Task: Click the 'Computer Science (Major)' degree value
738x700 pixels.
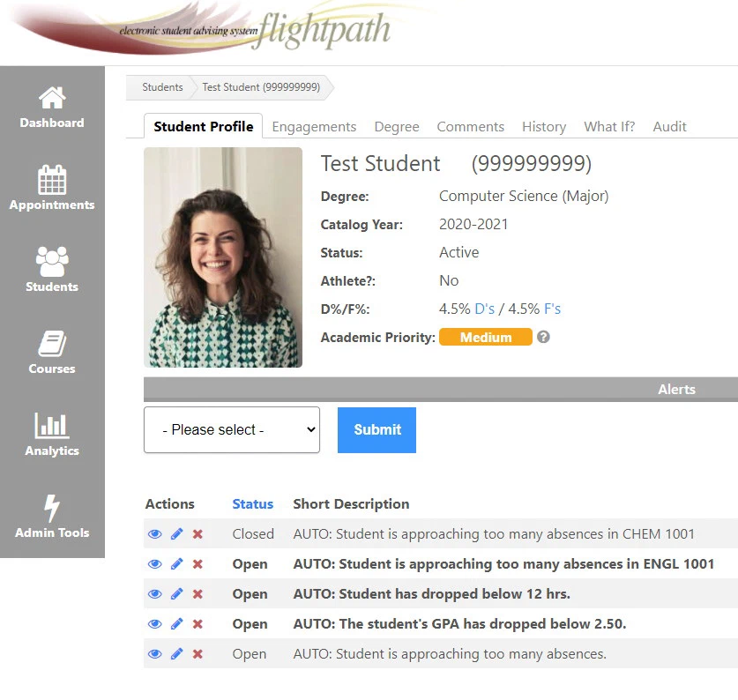Action: 524,196
